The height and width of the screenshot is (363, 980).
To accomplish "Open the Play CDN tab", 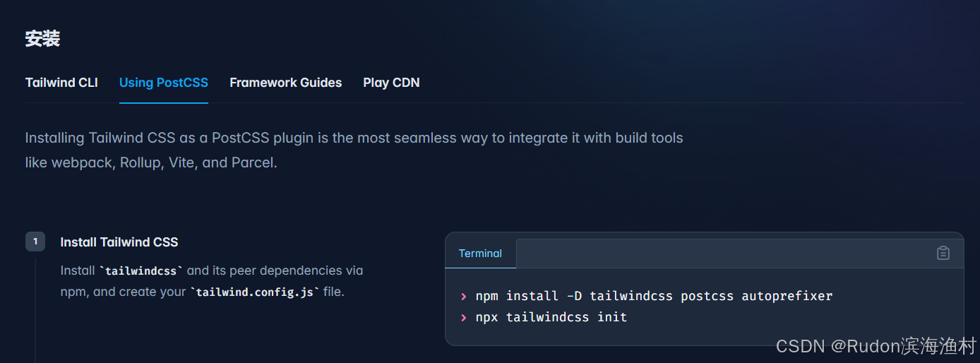I will tap(391, 83).
